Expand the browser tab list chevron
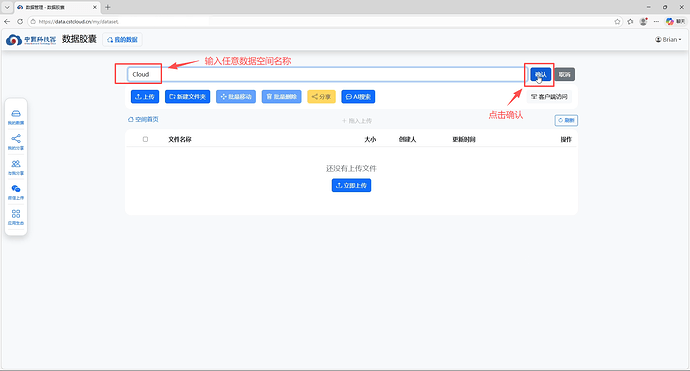The width and height of the screenshot is (690, 371). tap(7, 7)
